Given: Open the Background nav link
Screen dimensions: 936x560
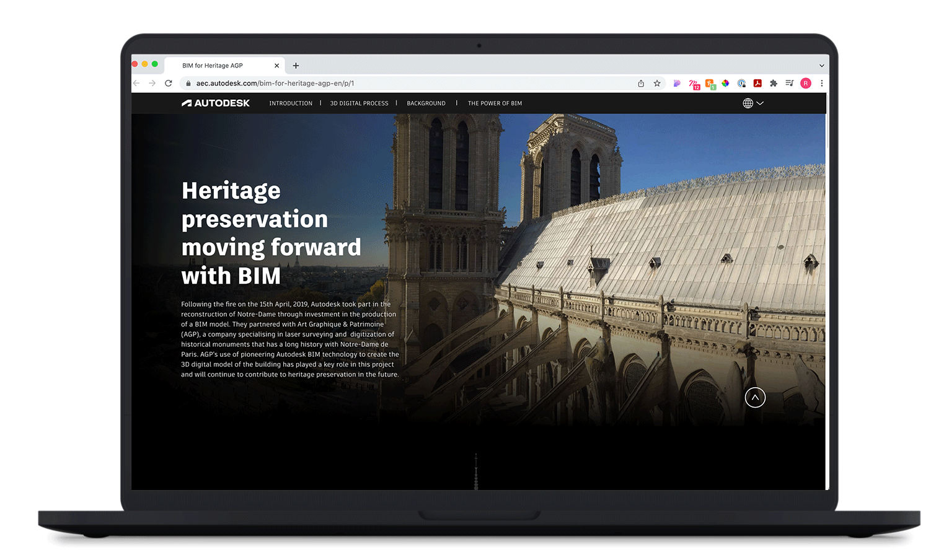Looking at the screenshot, I should coord(426,103).
